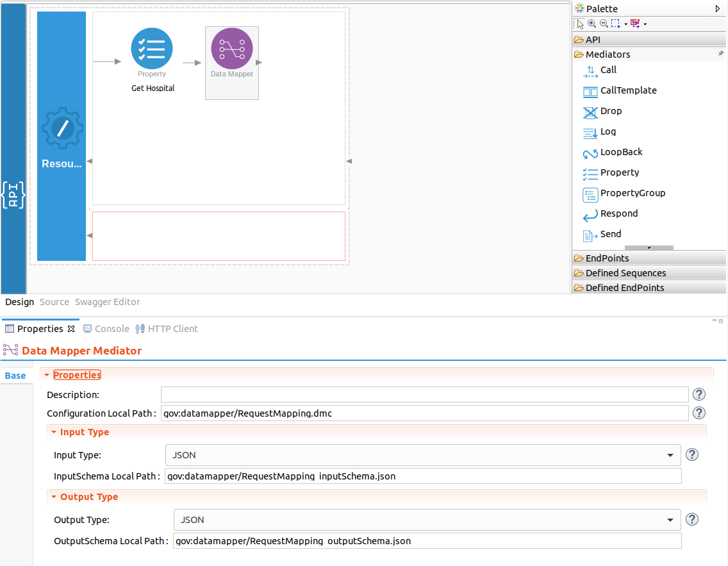Click the Get Hospital Property node
Viewport: 728px width, 566px height.
point(152,48)
